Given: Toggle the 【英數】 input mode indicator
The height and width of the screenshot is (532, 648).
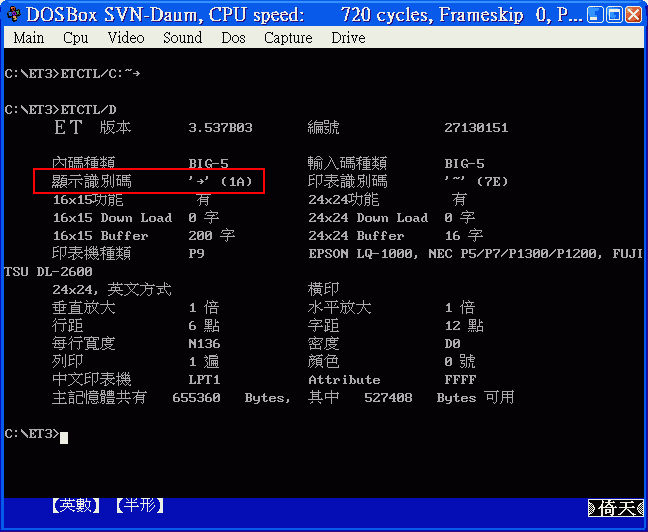Looking at the screenshot, I should click(76, 506).
